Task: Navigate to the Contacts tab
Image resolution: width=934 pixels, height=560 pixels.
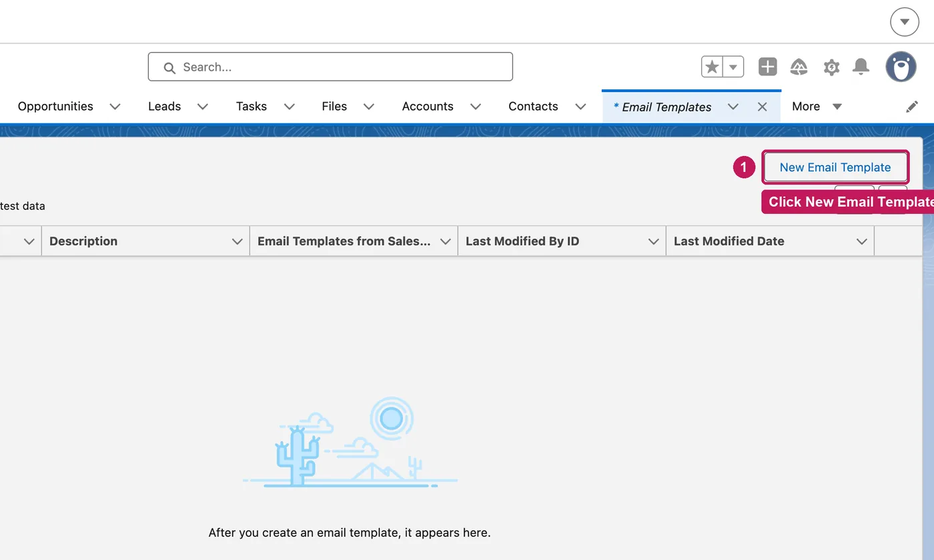Action: pyautogui.click(x=533, y=107)
